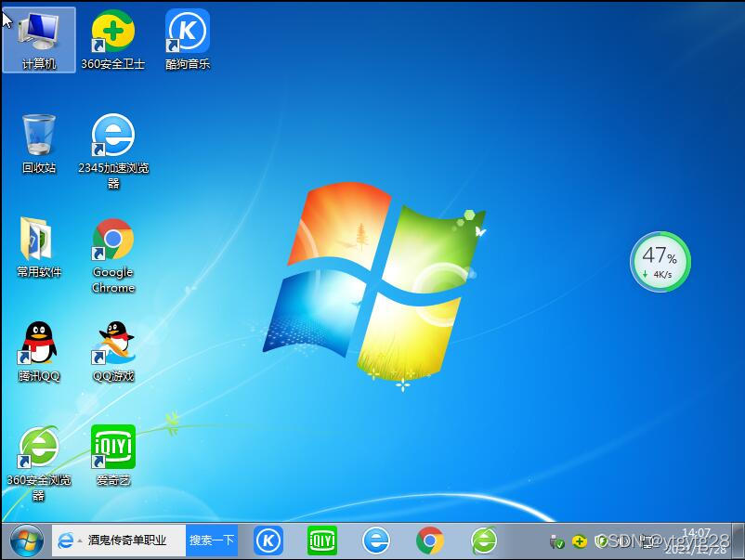The image size is (745, 560).
Task: Expand the search engine dropdown arrow
Action: coord(79,540)
